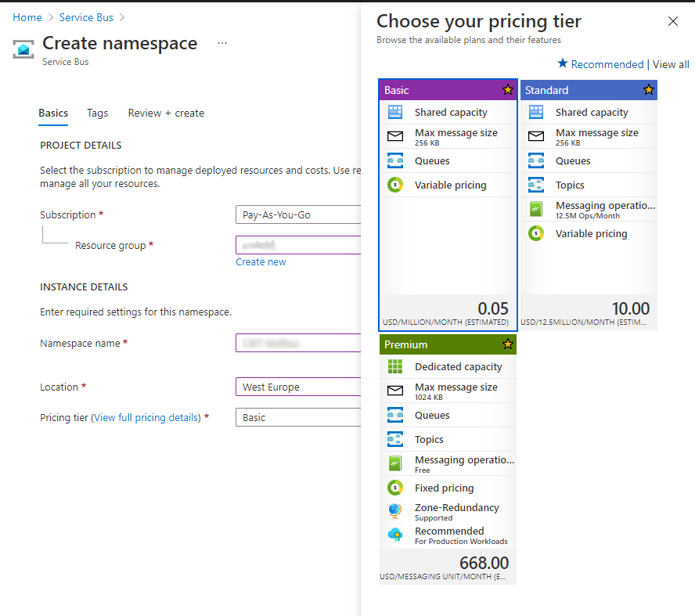Image resolution: width=695 pixels, height=616 pixels.
Task: Select the Premium pricing tier header
Action: (438, 344)
